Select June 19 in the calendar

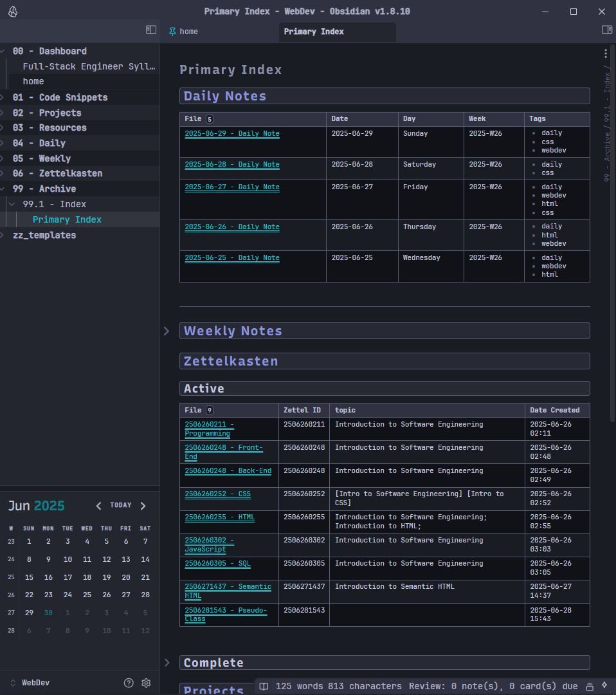[x=107, y=577]
